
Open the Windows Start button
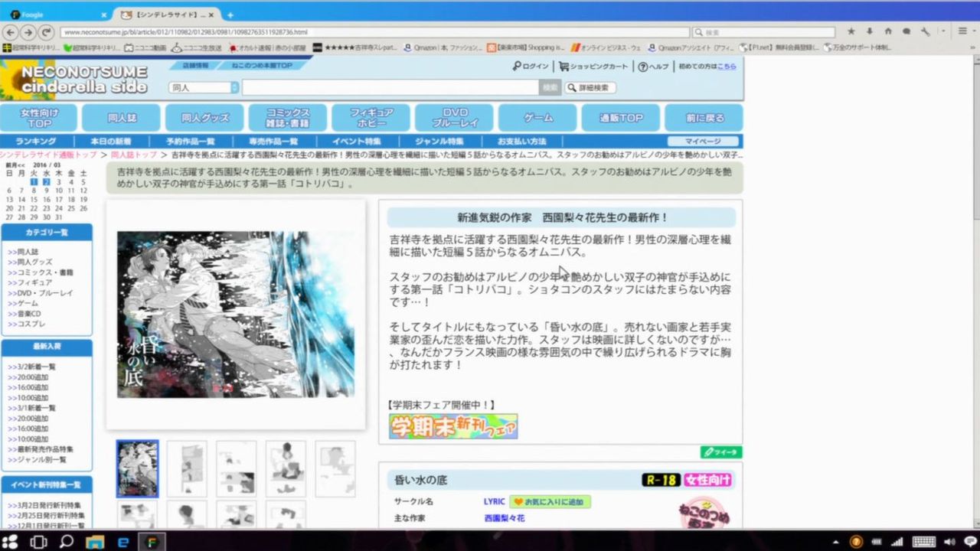click(x=11, y=542)
